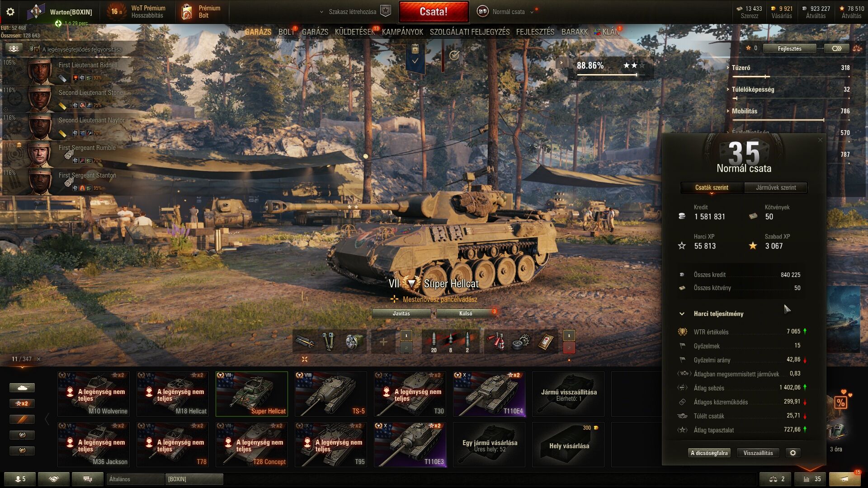Image resolution: width=868 pixels, height=488 pixels.
Task: Toggle the accelerate crew training checkbox
Action: (37, 49)
